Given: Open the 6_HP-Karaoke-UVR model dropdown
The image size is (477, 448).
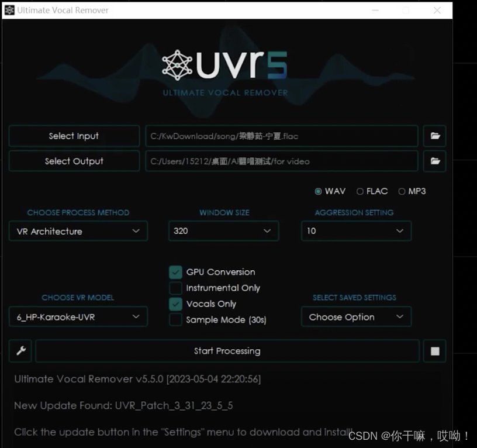Looking at the screenshot, I should pos(78,317).
